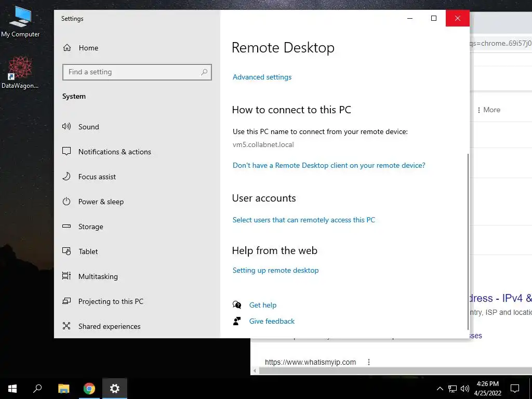Select the DataWagon desktop shortcut
This screenshot has height=399, width=532.
pyautogui.click(x=20, y=73)
